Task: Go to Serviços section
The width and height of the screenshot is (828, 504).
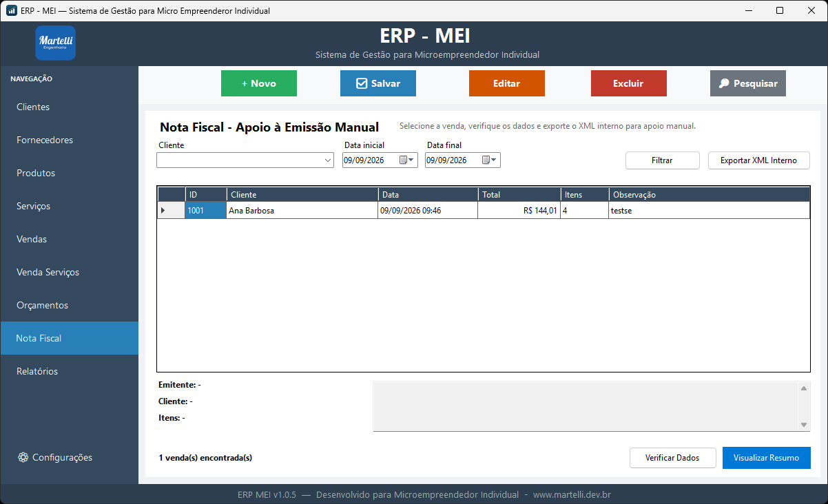Action: [69, 206]
